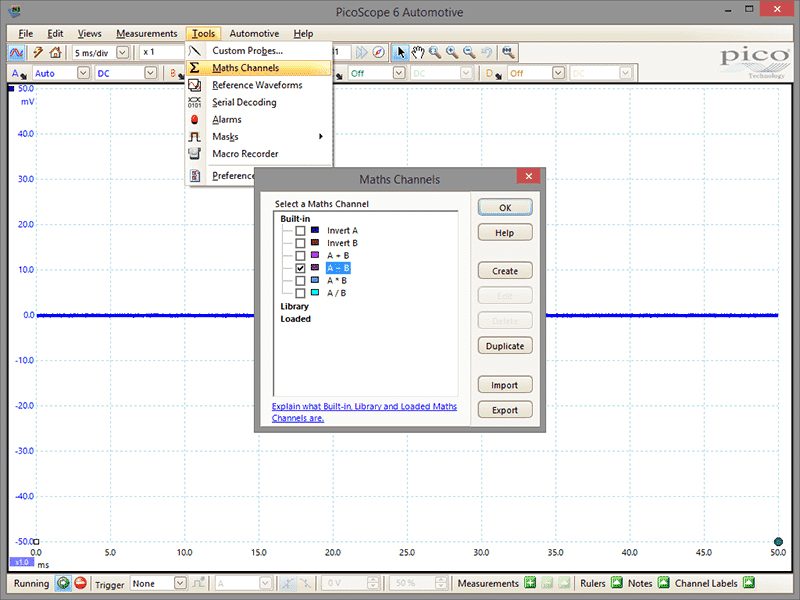Screen dimensions: 800x600
Task: Open channel A Auto range dropdown
Action: [x=83, y=73]
